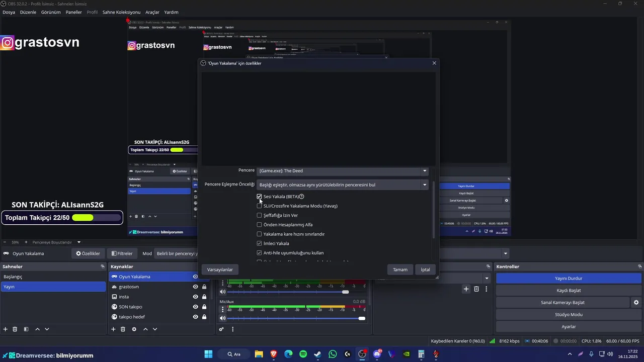Open Steam from the taskbar
This screenshot has width=644, height=362.
(317, 354)
